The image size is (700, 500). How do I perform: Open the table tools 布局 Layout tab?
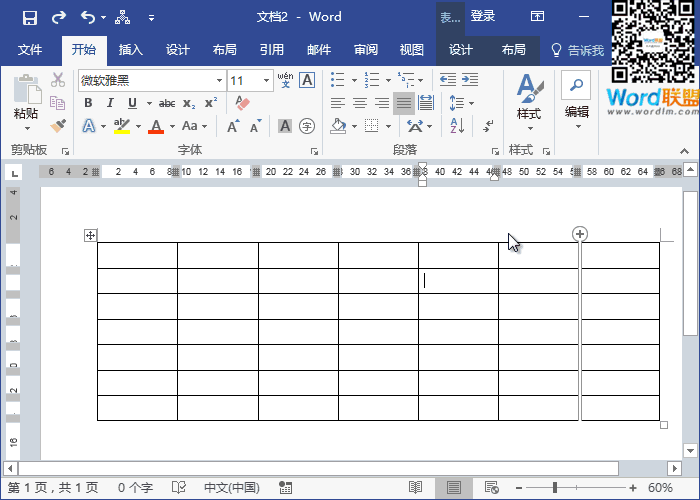(513, 50)
